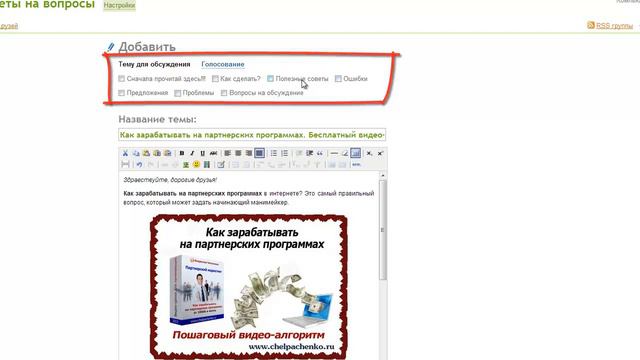Apply strikethrough formatting
Viewport: 640px width, 360px height.
click(x=213, y=153)
